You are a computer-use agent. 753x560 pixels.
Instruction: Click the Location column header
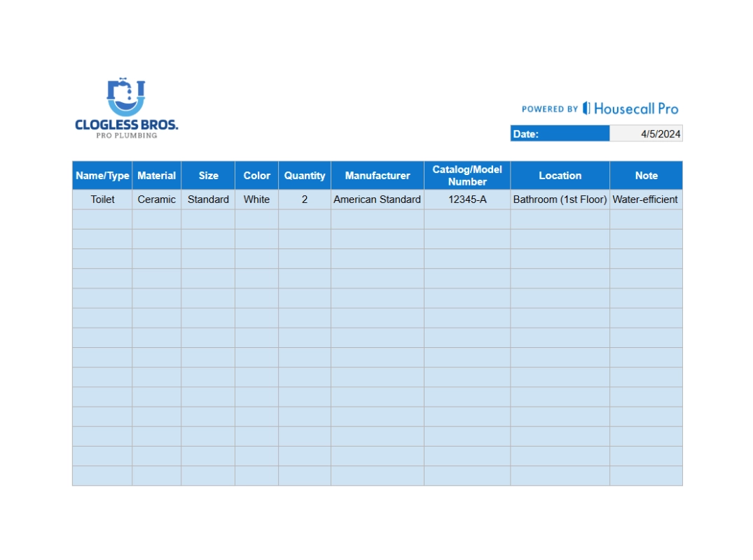pyautogui.click(x=560, y=176)
